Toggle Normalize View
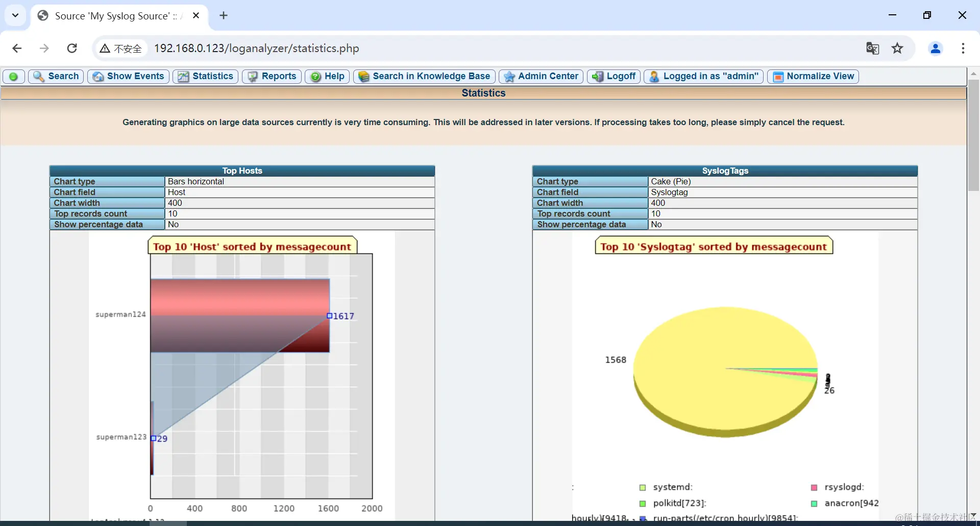Screen dimensions: 980x526 [x=813, y=77]
